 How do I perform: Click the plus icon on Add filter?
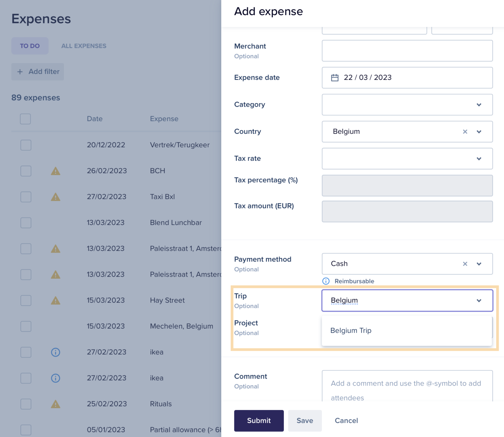click(20, 72)
